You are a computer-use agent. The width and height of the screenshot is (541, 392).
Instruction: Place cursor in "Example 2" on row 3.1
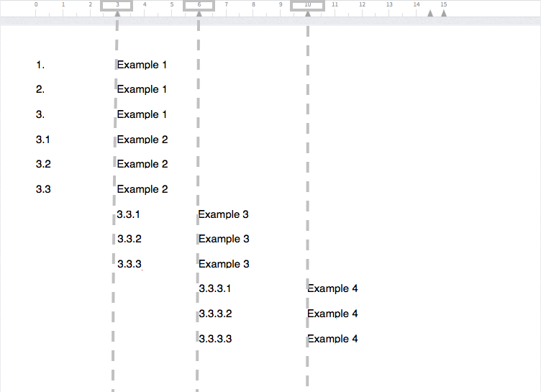[142, 140]
